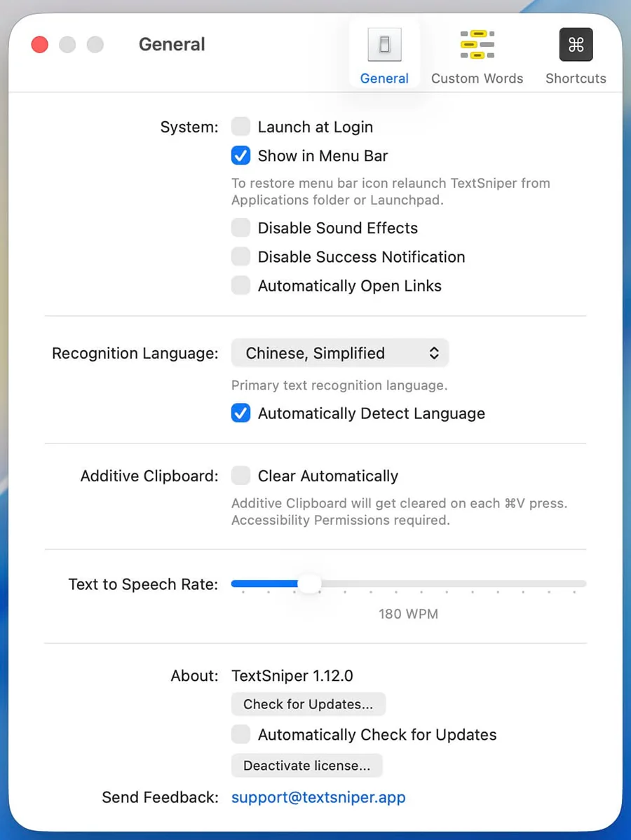The width and height of the screenshot is (631, 840).
Task: Open the support@textsniper.app email link
Action: (x=318, y=797)
